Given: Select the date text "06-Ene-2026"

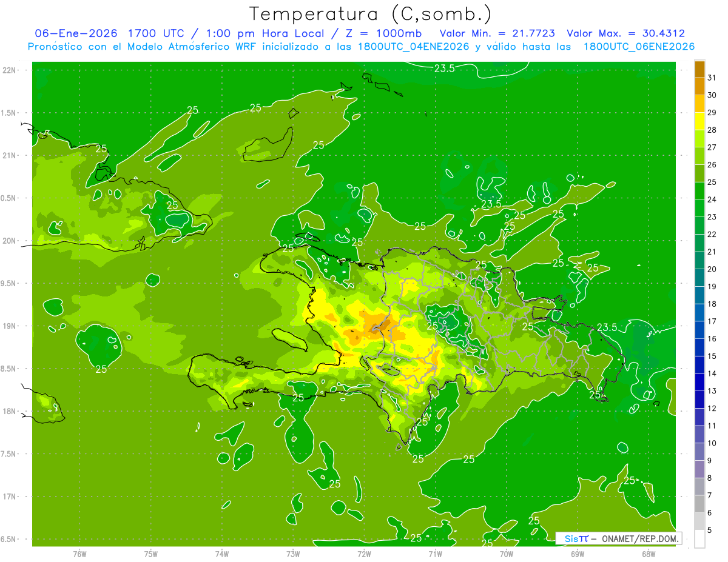Looking at the screenshot, I should coord(77,33).
